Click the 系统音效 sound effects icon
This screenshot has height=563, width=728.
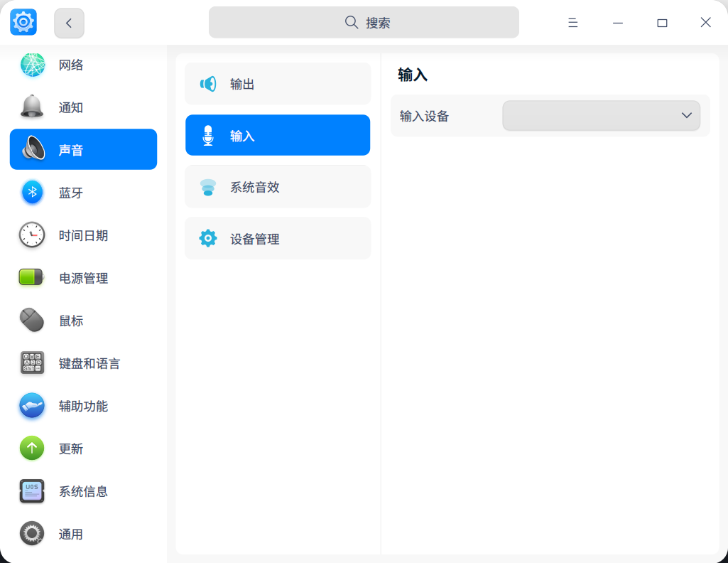(208, 187)
